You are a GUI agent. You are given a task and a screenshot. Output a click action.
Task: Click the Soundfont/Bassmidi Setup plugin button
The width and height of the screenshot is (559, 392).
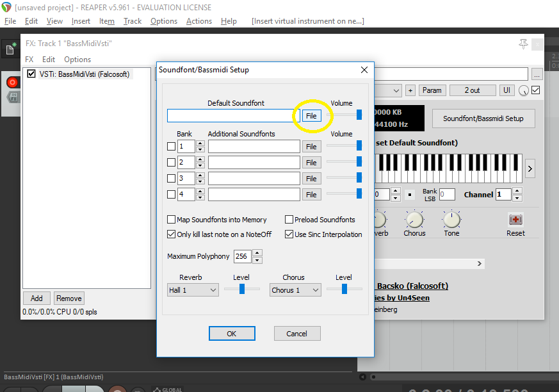483,118
